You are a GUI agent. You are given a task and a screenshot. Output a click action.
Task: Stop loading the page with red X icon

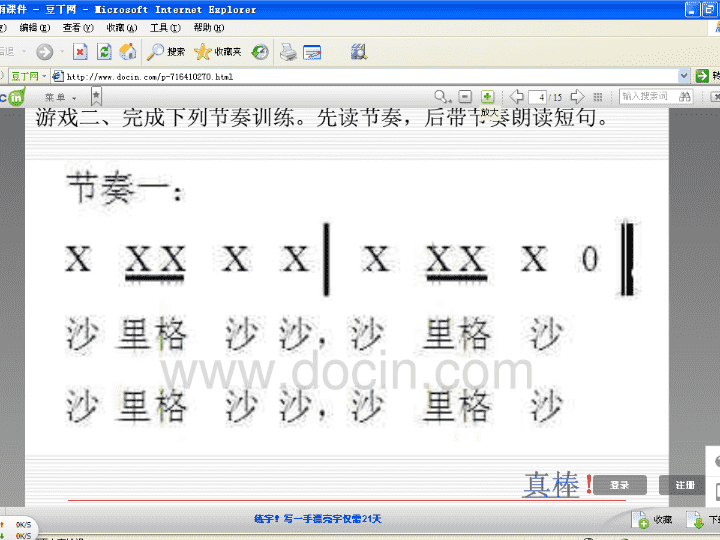(x=80, y=51)
